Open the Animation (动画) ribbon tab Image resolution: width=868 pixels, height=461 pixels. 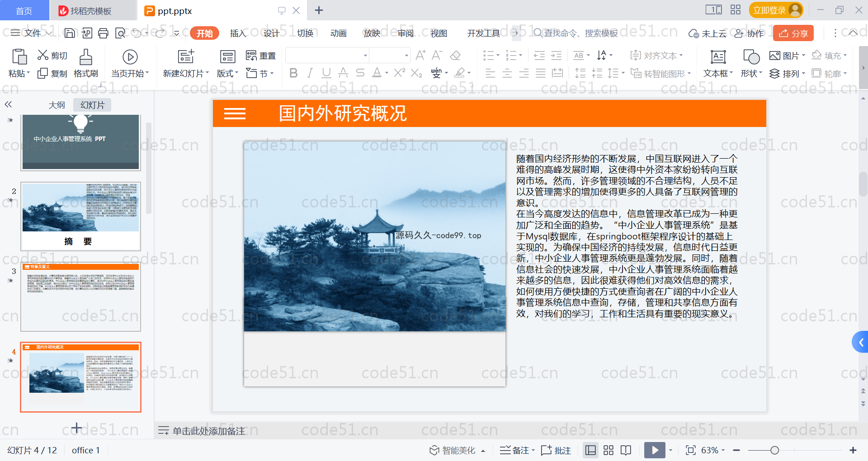[x=338, y=33]
